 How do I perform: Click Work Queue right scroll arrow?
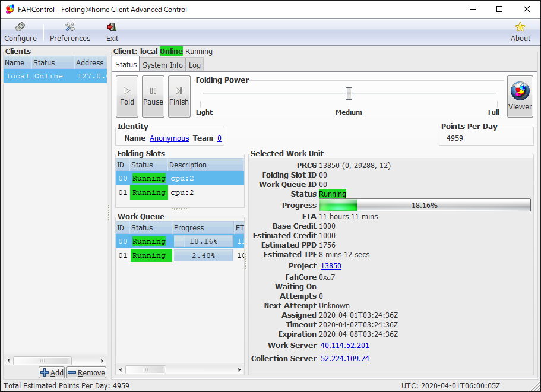pyautogui.click(x=239, y=369)
